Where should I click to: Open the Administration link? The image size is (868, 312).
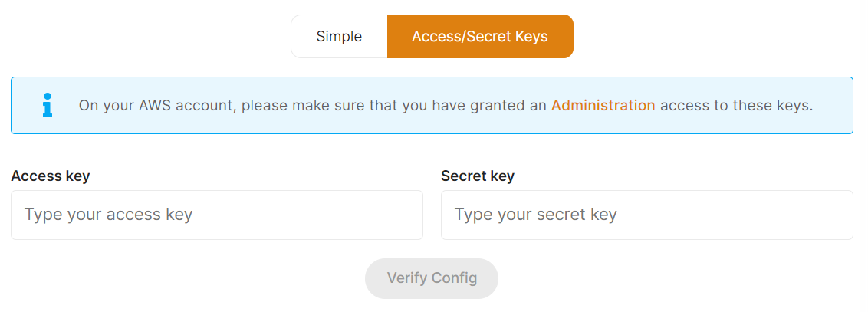click(x=603, y=106)
